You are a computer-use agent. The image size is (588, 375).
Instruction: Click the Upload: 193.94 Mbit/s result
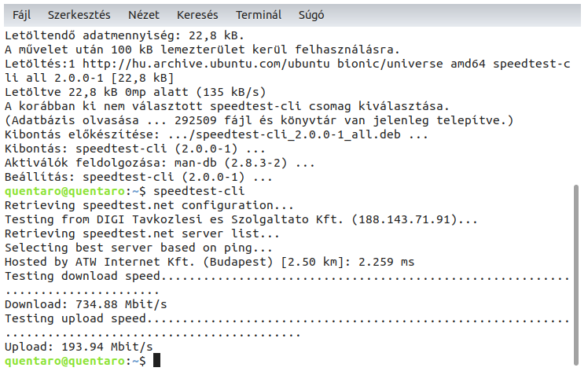(x=79, y=346)
